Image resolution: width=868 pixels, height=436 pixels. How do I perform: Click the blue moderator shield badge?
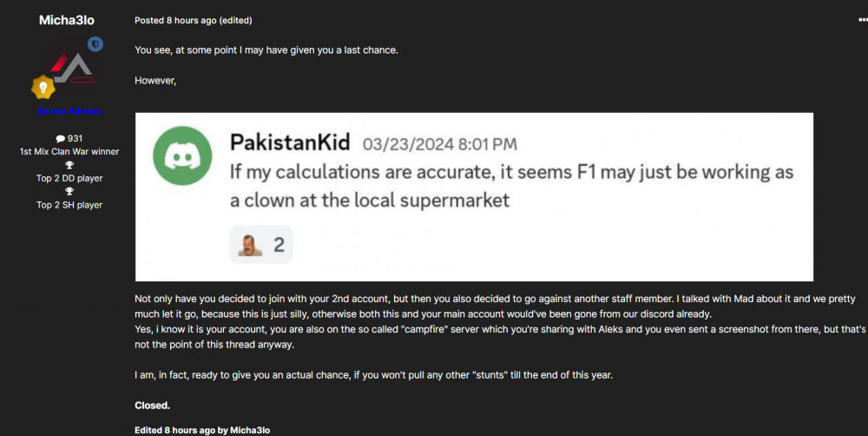pos(95,43)
